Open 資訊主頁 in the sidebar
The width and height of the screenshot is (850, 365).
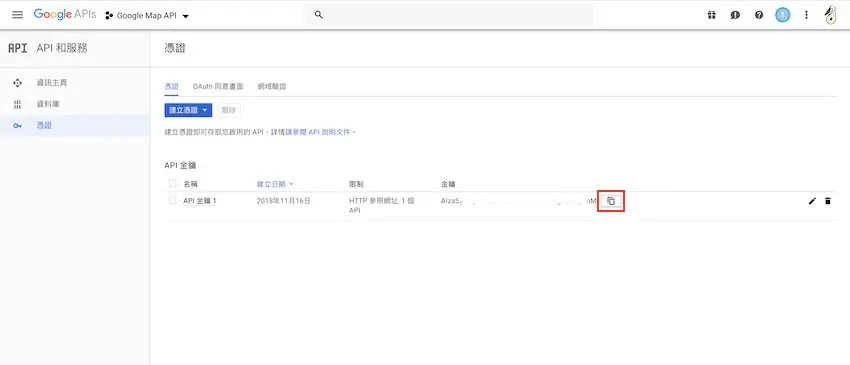[51, 82]
